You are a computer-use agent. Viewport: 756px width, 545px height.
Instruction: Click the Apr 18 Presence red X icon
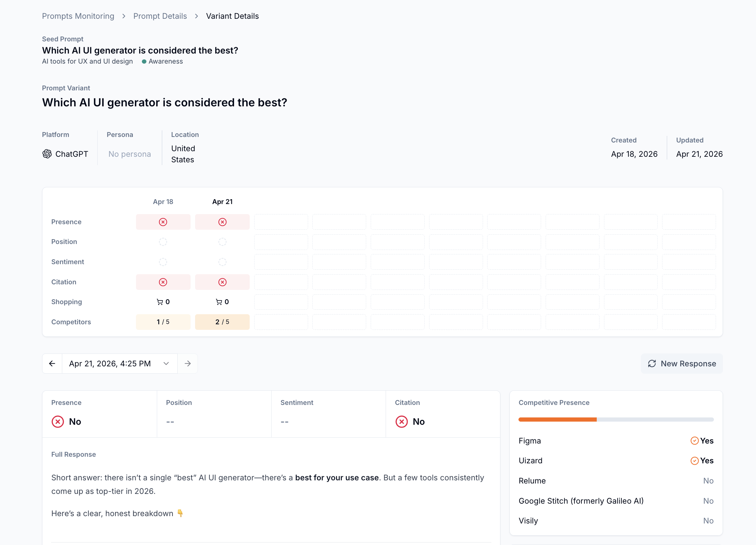click(163, 222)
